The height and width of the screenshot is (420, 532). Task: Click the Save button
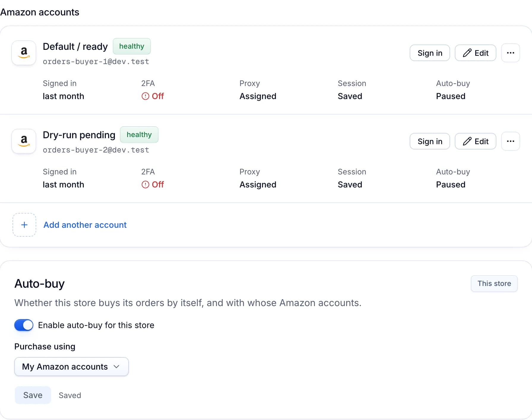pyautogui.click(x=33, y=395)
